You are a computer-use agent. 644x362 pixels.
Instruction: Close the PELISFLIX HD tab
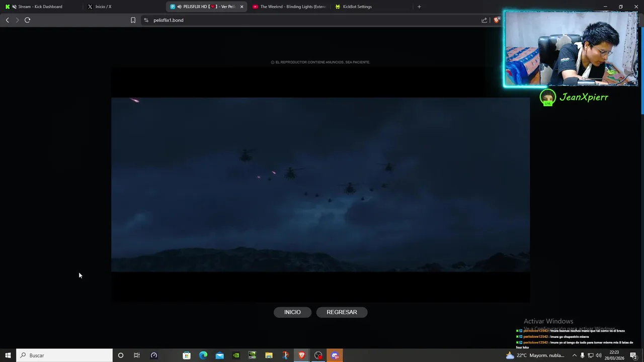(x=242, y=7)
